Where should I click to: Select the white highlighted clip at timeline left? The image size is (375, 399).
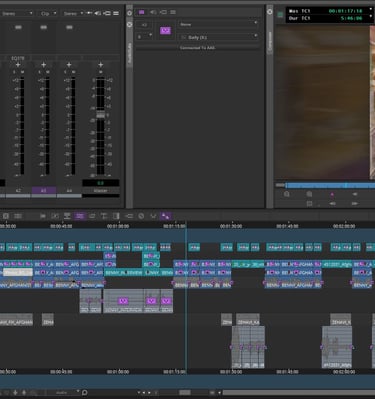[18, 272]
